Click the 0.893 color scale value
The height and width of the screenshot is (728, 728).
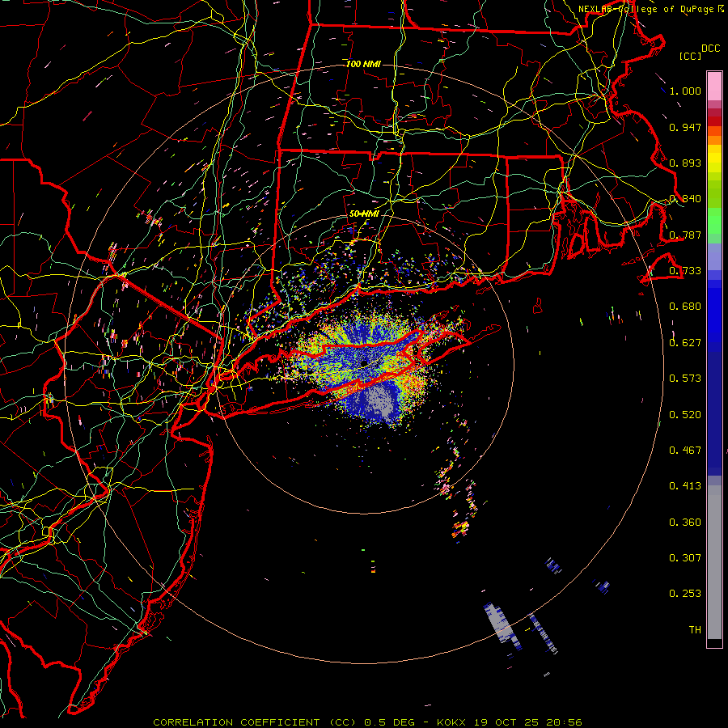pos(685,163)
